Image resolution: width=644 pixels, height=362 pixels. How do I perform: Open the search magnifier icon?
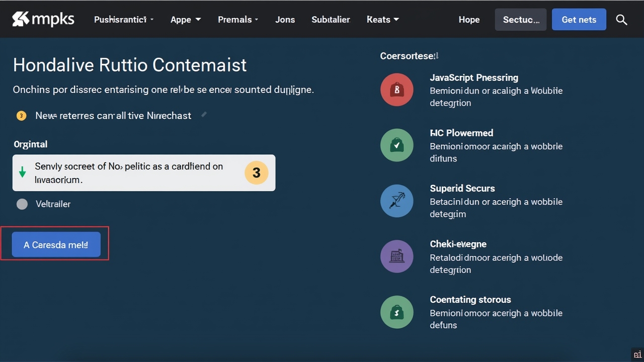click(621, 20)
